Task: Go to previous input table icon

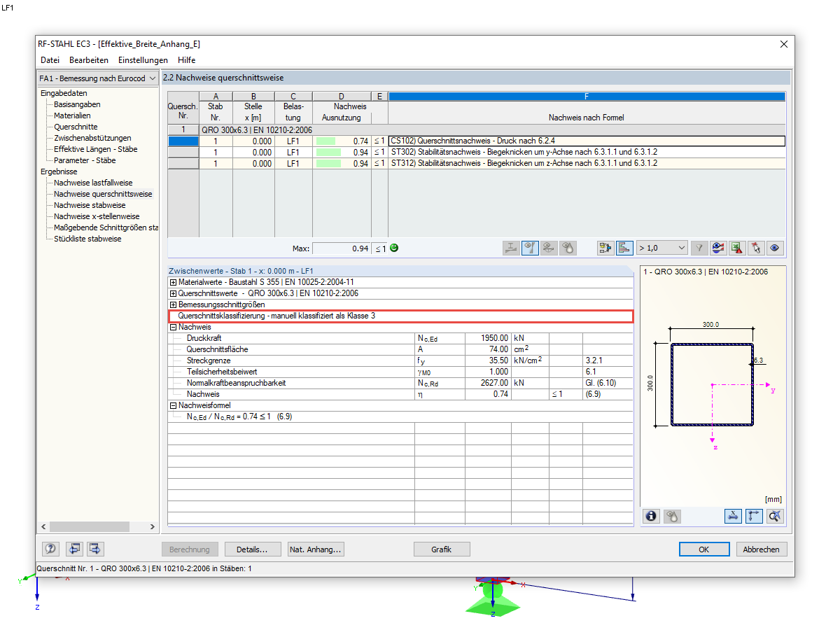Action: [75, 549]
